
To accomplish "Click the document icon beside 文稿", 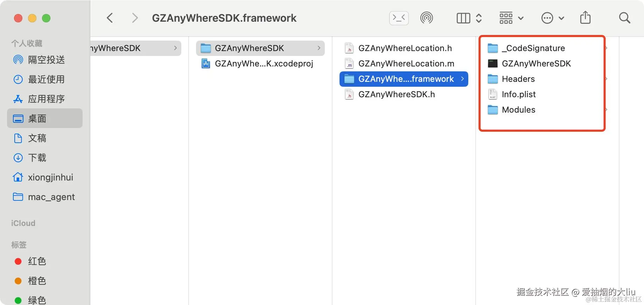I will pyautogui.click(x=18, y=138).
